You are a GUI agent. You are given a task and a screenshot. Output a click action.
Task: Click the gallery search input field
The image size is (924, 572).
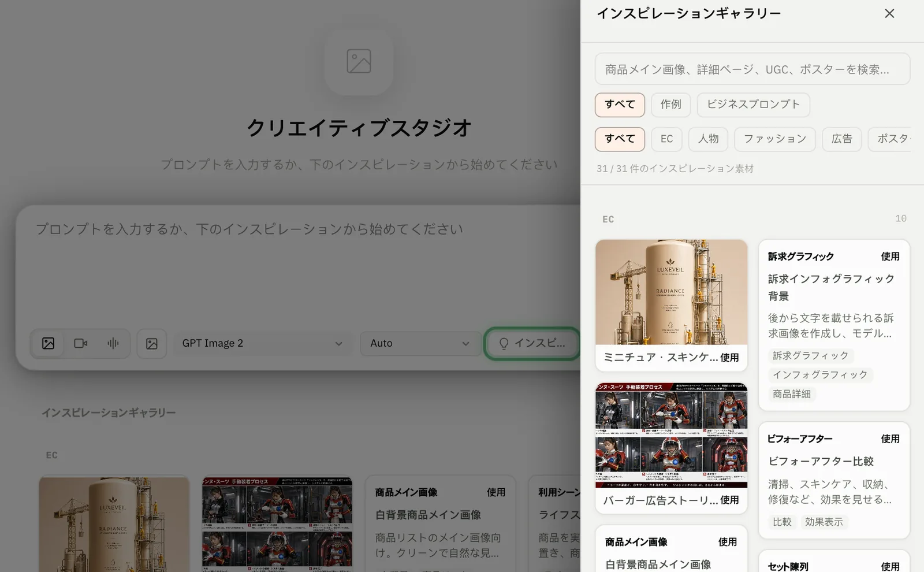[x=752, y=69]
